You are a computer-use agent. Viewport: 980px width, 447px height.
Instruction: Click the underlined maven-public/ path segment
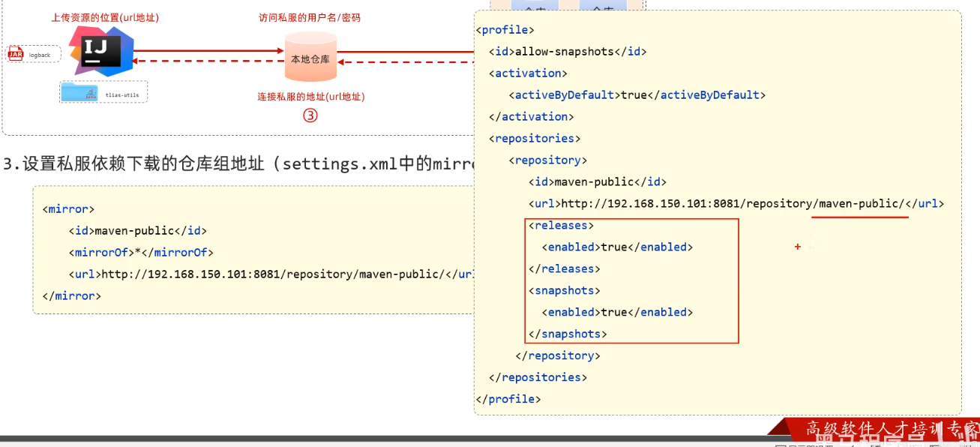[861, 204]
